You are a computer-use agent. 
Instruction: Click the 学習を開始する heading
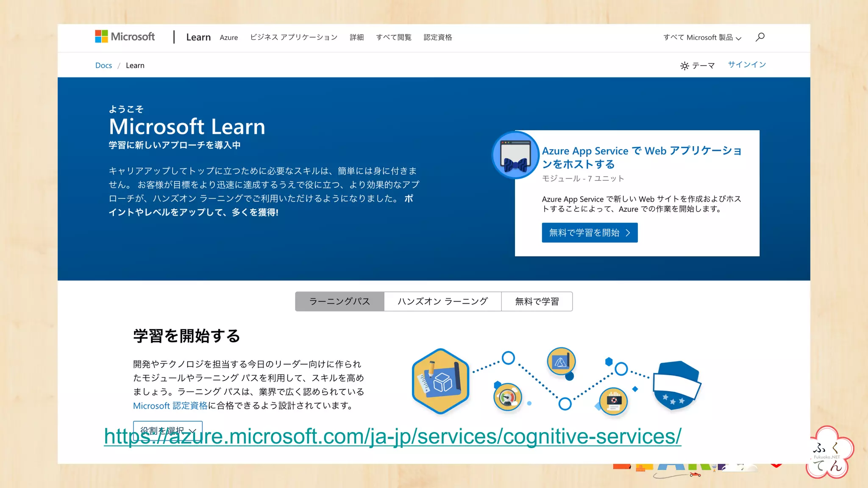(186, 336)
